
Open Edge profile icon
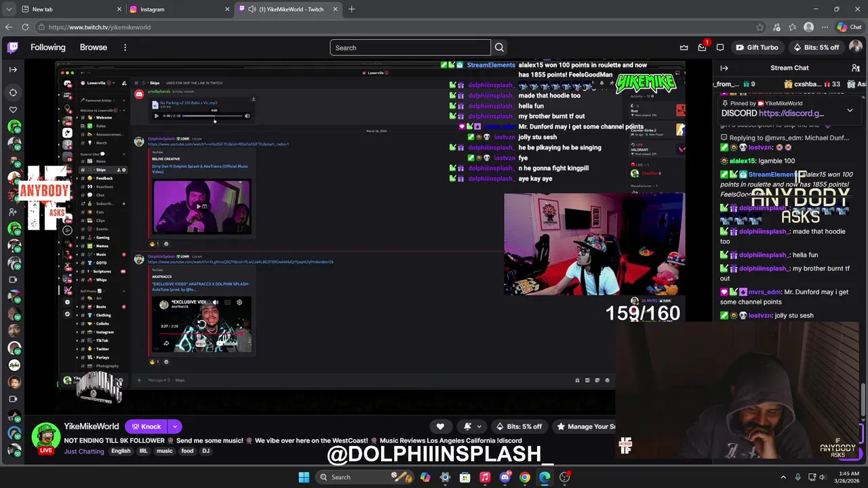[808, 27]
